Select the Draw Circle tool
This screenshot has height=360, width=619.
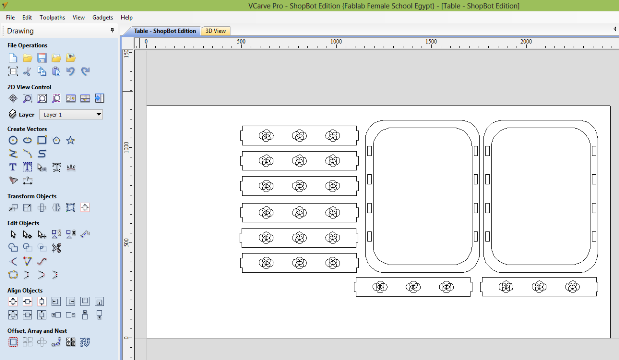(x=13, y=140)
